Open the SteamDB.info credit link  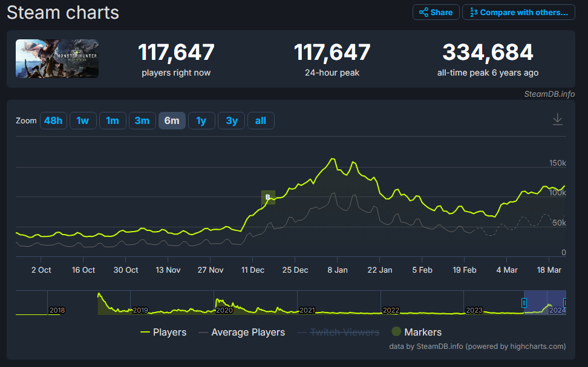tap(549, 94)
